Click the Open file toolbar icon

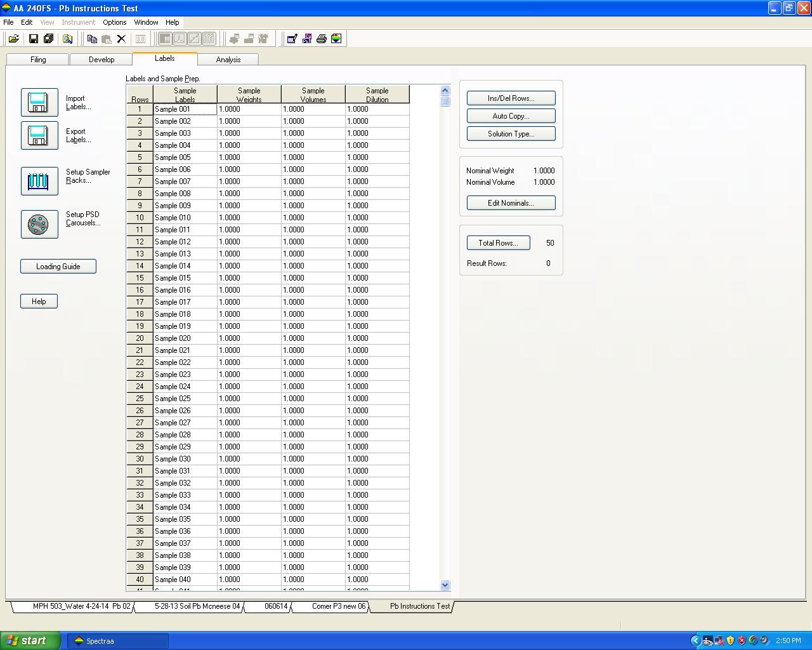tap(13, 39)
